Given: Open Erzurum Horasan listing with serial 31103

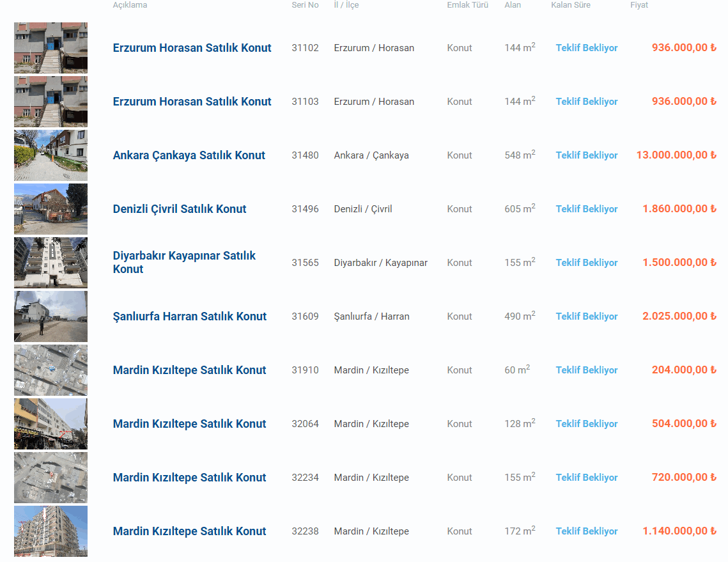Looking at the screenshot, I should (192, 102).
